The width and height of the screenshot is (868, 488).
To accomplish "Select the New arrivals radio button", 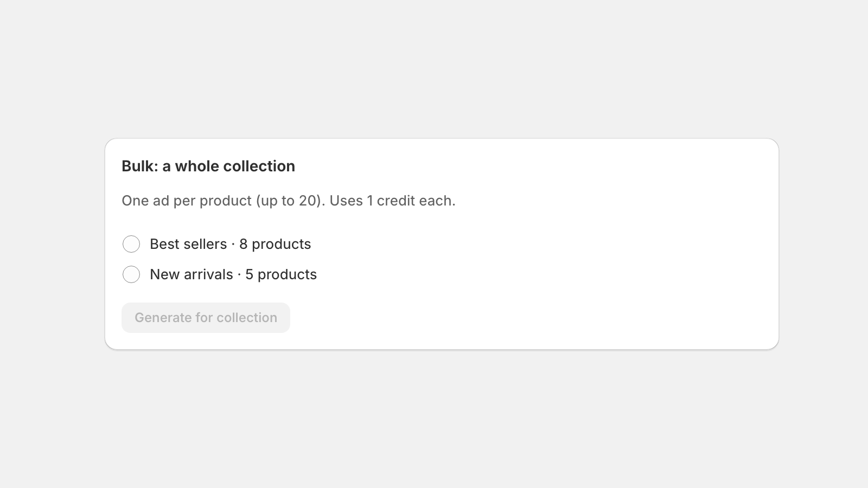I will (x=131, y=274).
